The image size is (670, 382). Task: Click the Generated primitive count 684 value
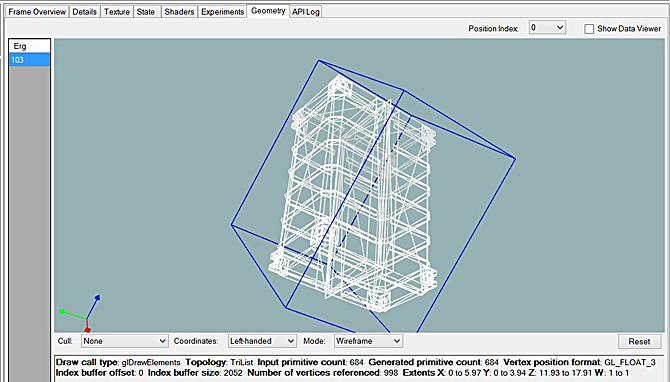(x=491, y=362)
